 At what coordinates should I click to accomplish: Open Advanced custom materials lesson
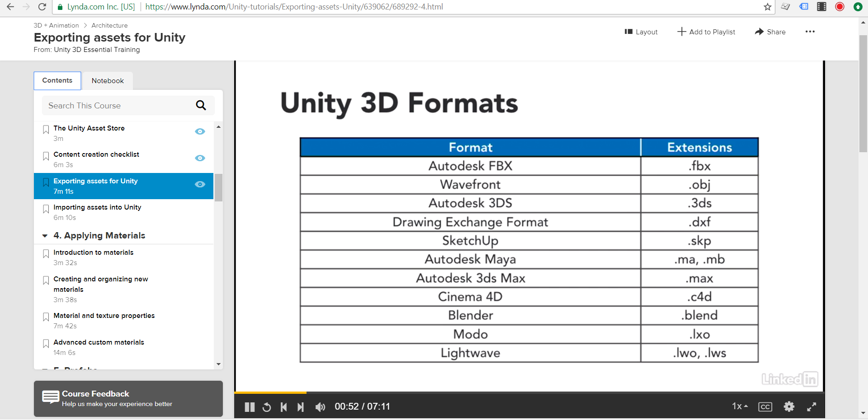click(99, 342)
